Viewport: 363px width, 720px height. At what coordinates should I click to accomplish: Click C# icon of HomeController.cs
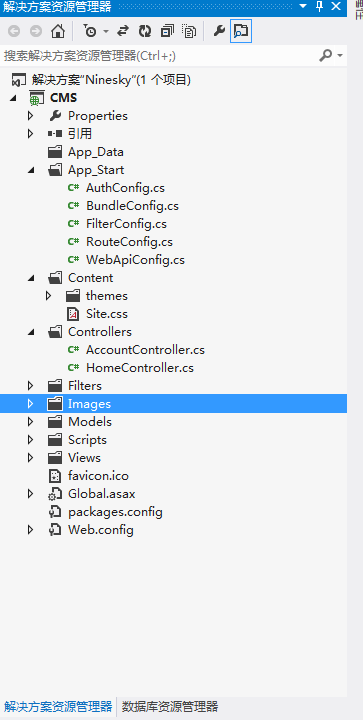click(73, 368)
